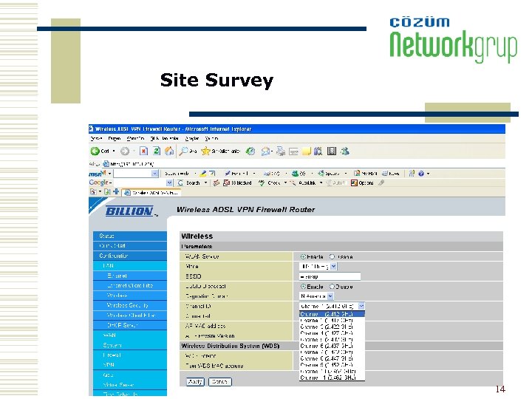Open the History clock icon
This screenshot has height=399, width=532.
tap(250, 151)
